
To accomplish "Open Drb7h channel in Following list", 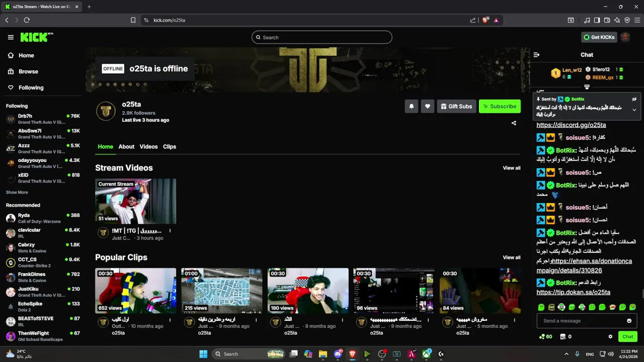I will point(43,119).
